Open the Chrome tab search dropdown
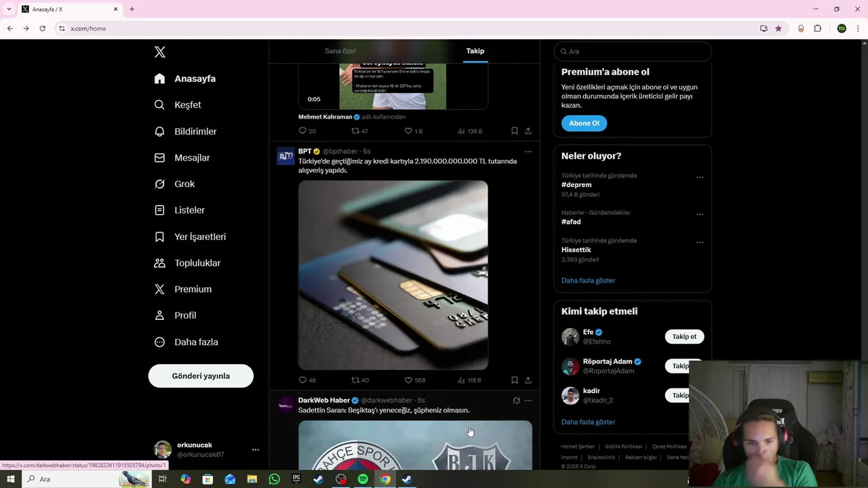The height and width of the screenshot is (488, 868). (x=9, y=9)
